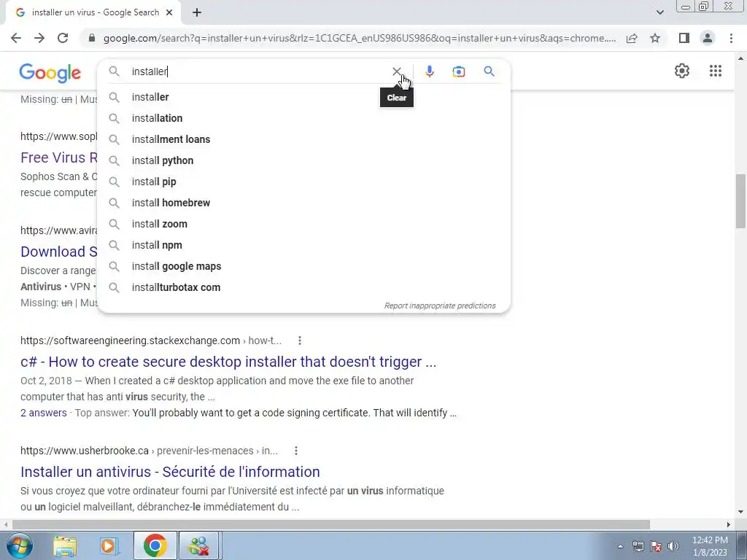The height and width of the screenshot is (560, 747).
Task: Choose the 'installation' suggestion
Action: (x=303, y=118)
